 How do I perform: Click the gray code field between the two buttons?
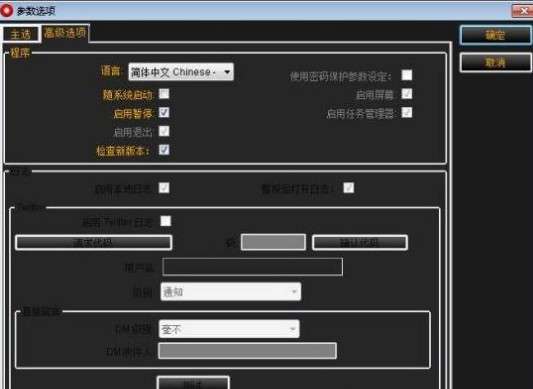(273, 242)
